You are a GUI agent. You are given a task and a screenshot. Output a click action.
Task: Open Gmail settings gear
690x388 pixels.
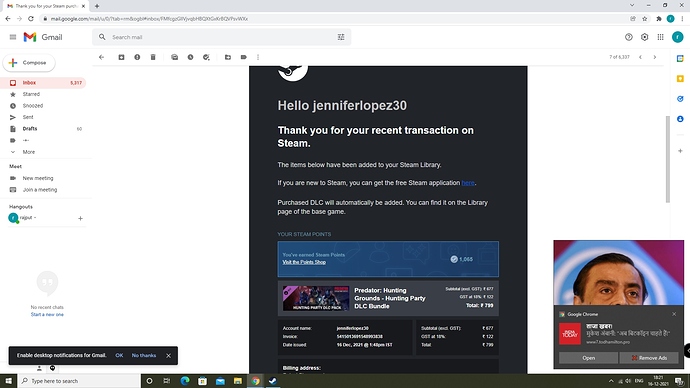point(645,37)
